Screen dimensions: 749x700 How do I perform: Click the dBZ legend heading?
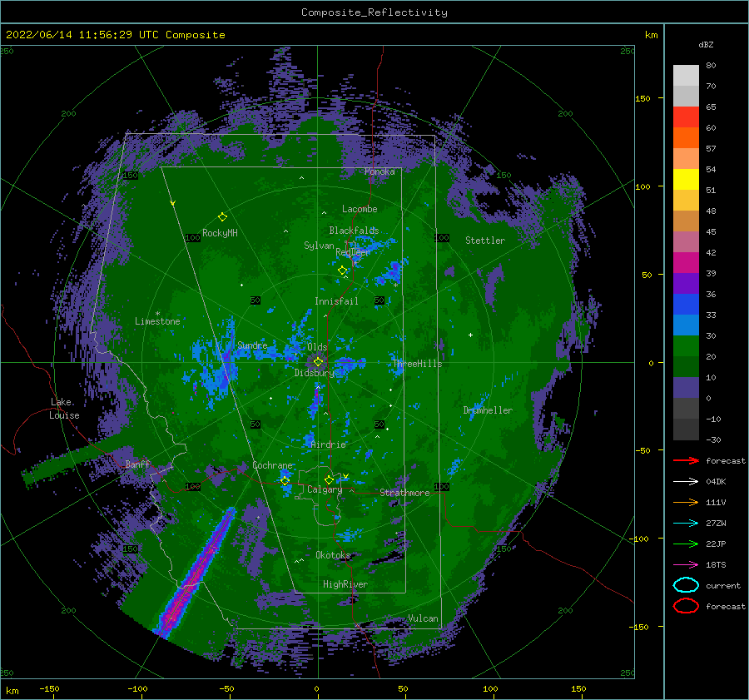(x=706, y=44)
